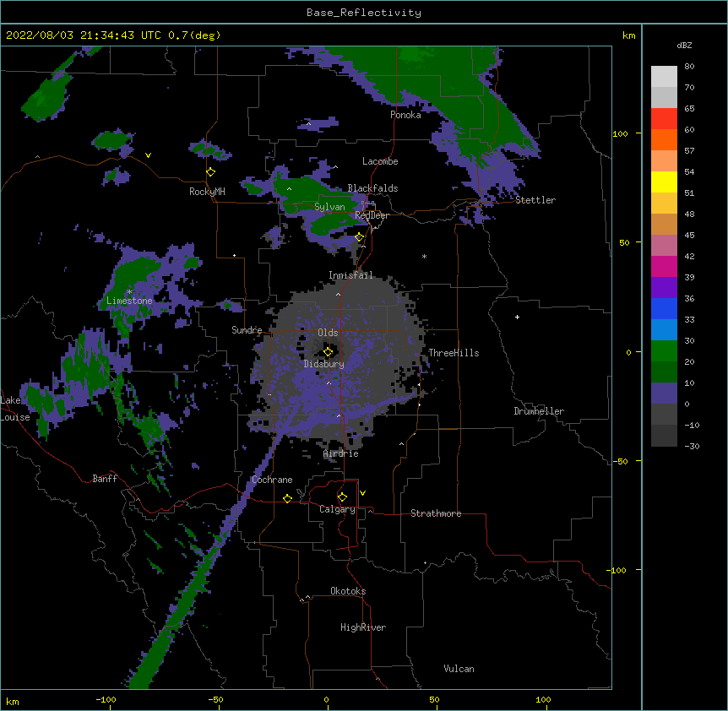This screenshot has width=728, height=711.
Task: Click the yellow marker south of RedDeer
Action: click(x=360, y=237)
